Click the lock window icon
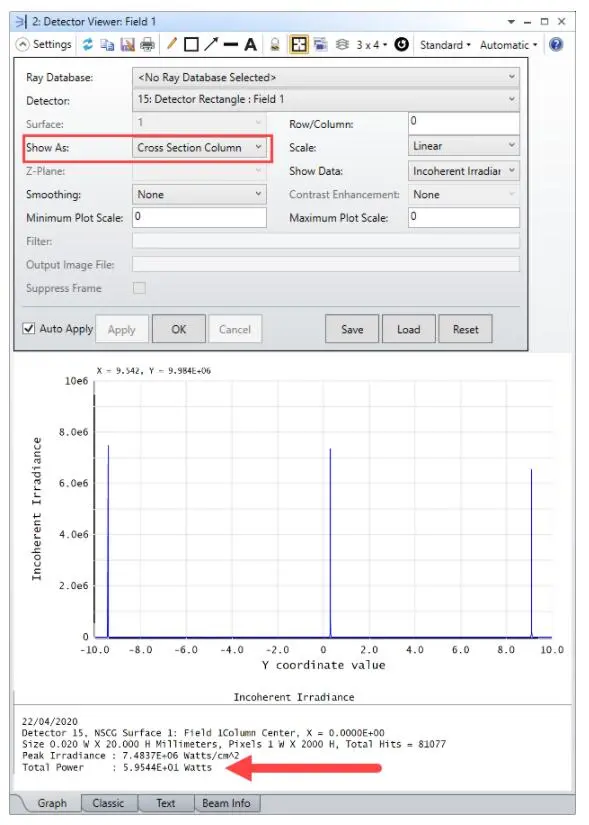Screen dimensions: 589x825 point(275,45)
